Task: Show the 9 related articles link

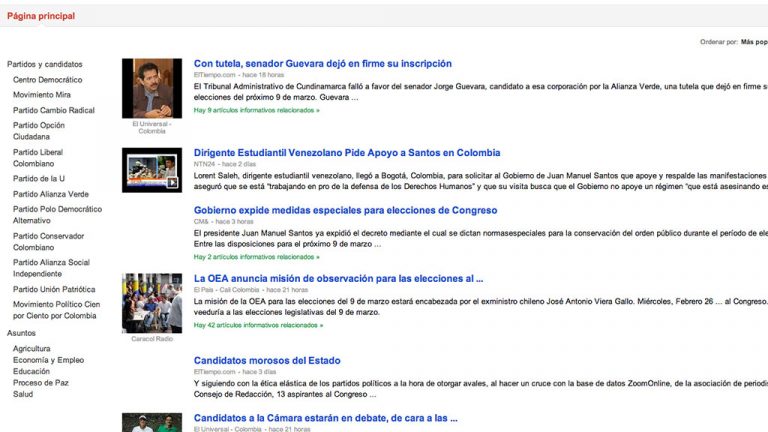Action: click(x=256, y=110)
